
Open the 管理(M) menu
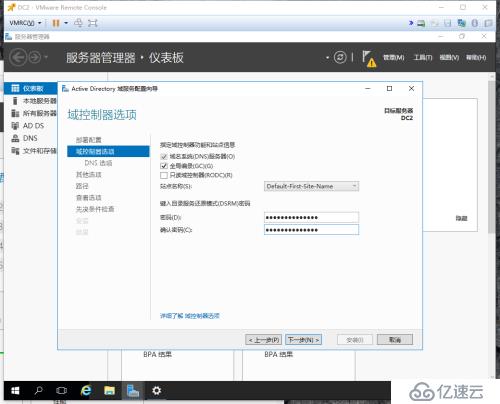(393, 58)
